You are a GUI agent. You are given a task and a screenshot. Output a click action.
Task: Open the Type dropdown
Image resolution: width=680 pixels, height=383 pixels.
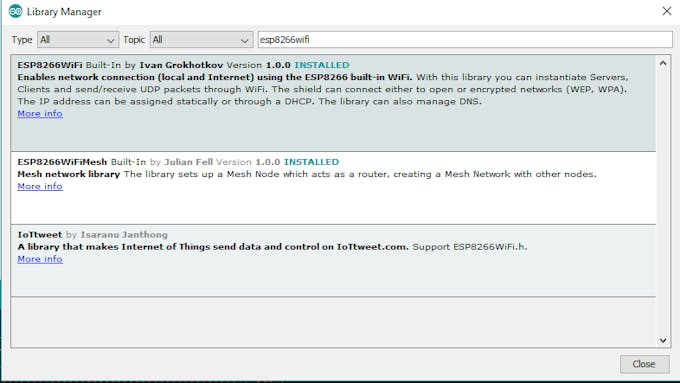[x=78, y=39]
